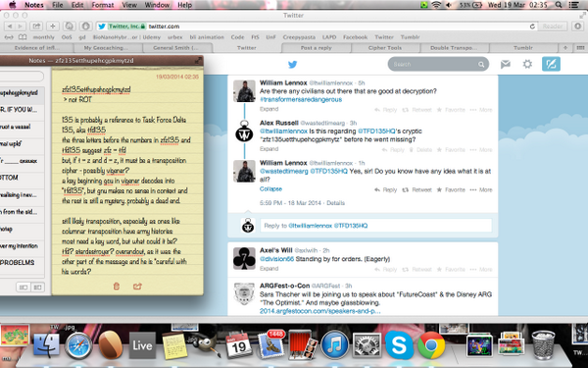Viewport: 588px width, 368px height.
Task: Open Spotlight search in menu bar
Action: 559,5
